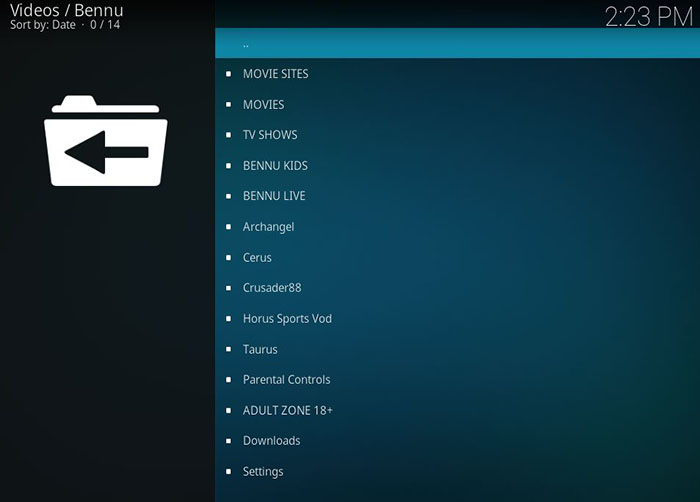This screenshot has width=700, height=502.
Task: Click the bullet icon beside Settings
Action: 229,472
